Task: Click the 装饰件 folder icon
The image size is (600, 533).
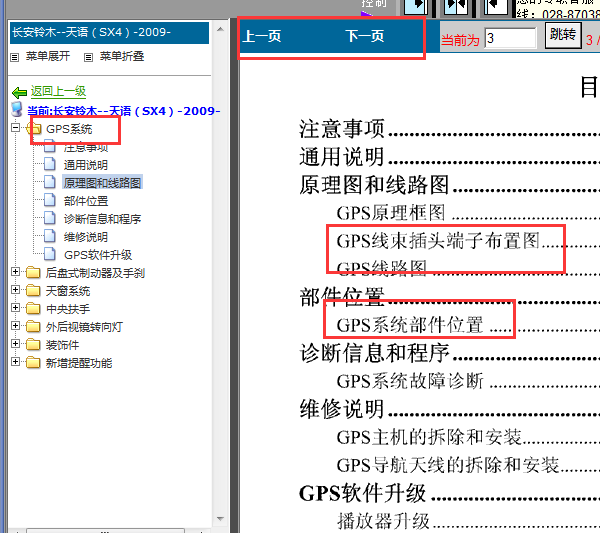Action: pyautogui.click(x=33, y=344)
